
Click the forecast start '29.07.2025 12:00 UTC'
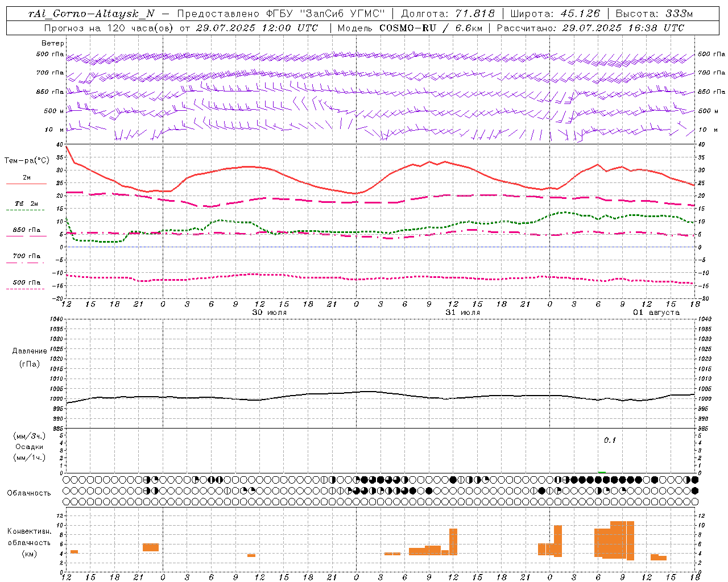(257, 28)
